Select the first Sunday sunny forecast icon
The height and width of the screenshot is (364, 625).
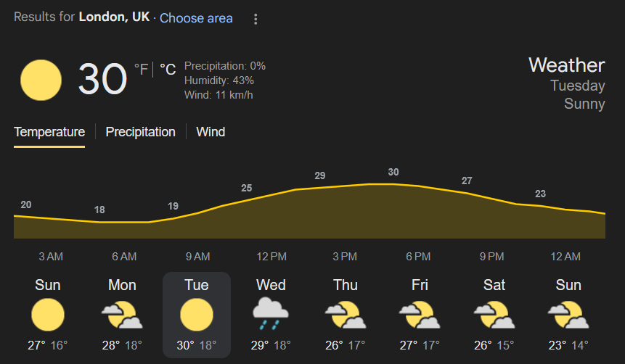coord(48,315)
